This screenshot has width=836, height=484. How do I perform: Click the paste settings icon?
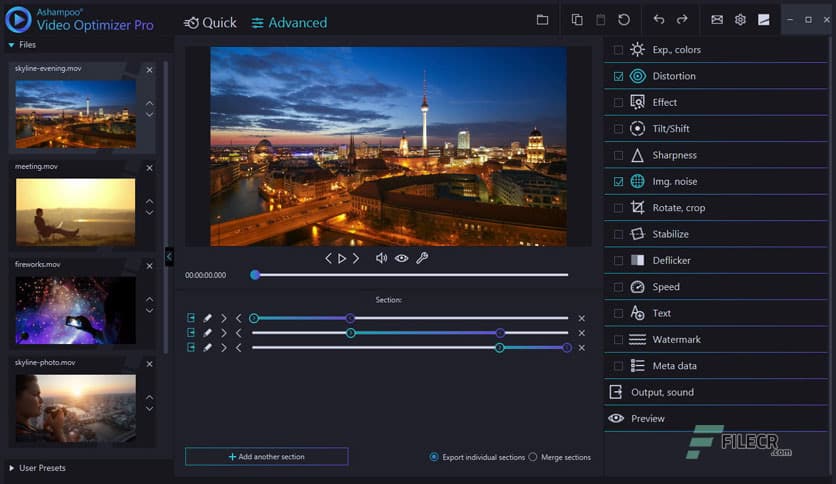click(x=600, y=20)
